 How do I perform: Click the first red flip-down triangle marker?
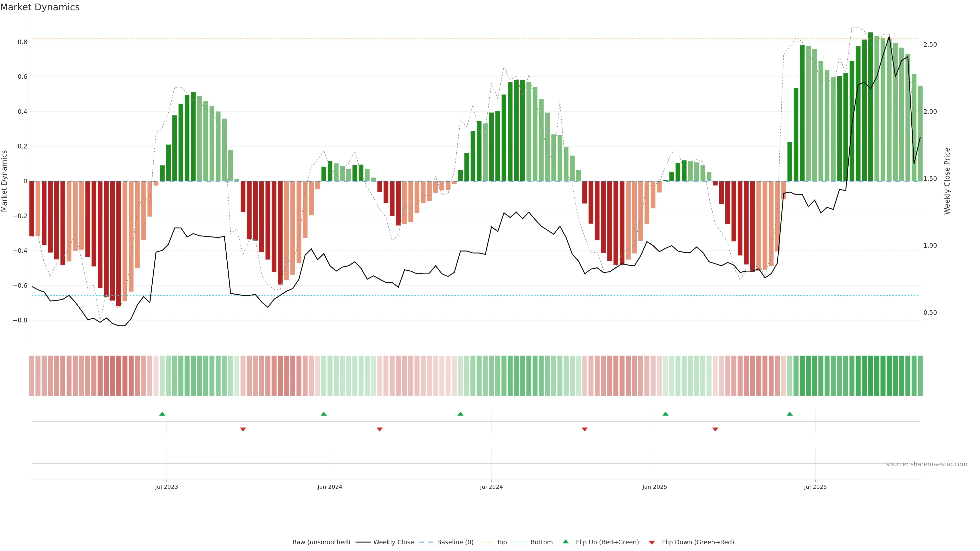(243, 429)
